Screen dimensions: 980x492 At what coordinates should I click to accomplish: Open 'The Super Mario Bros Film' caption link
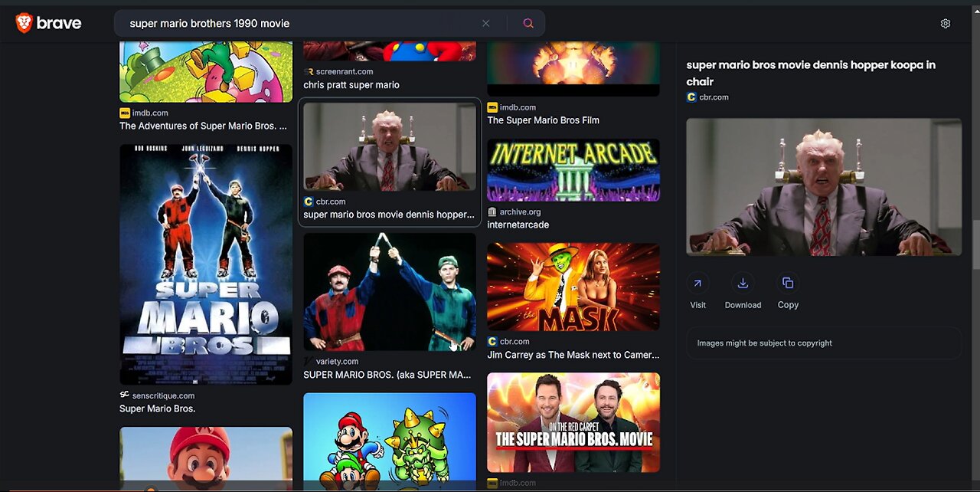pos(544,120)
